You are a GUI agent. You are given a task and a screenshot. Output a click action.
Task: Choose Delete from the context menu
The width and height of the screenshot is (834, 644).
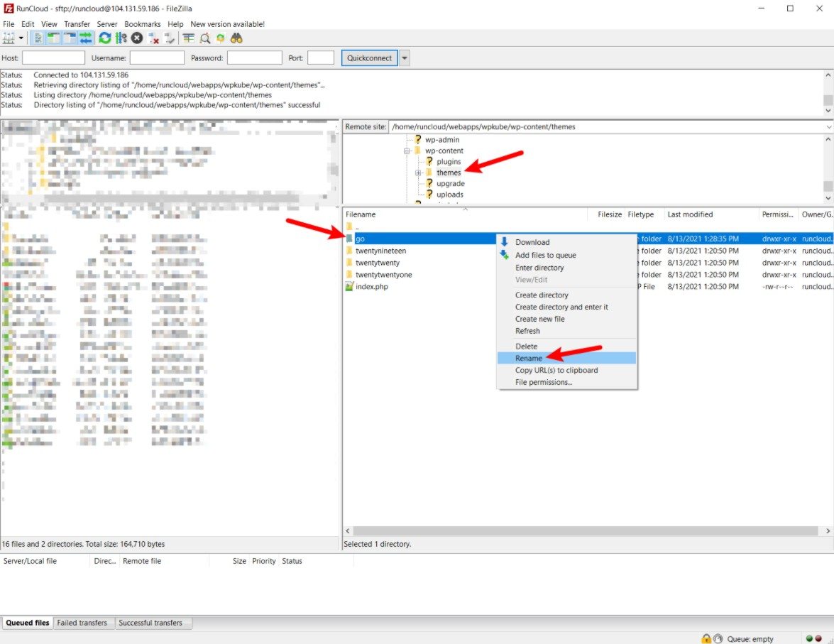(566, 346)
